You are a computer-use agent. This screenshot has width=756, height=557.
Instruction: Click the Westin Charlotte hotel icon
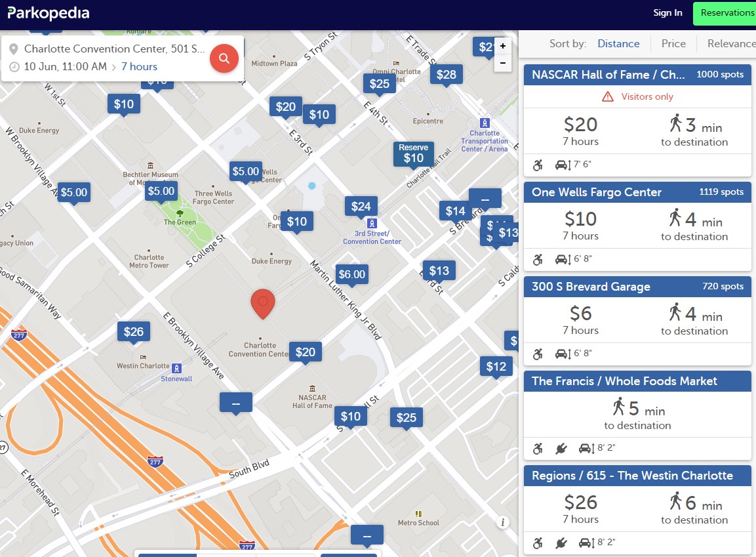tap(143, 357)
